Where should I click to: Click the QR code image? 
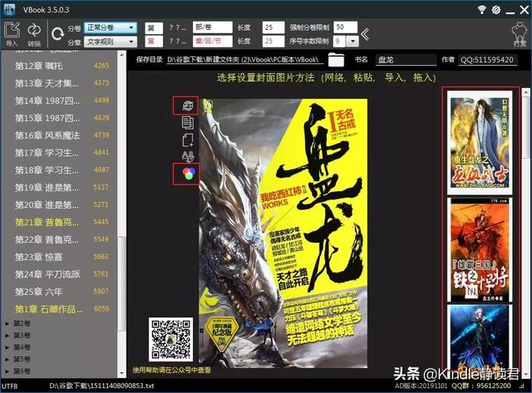pos(170,340)
